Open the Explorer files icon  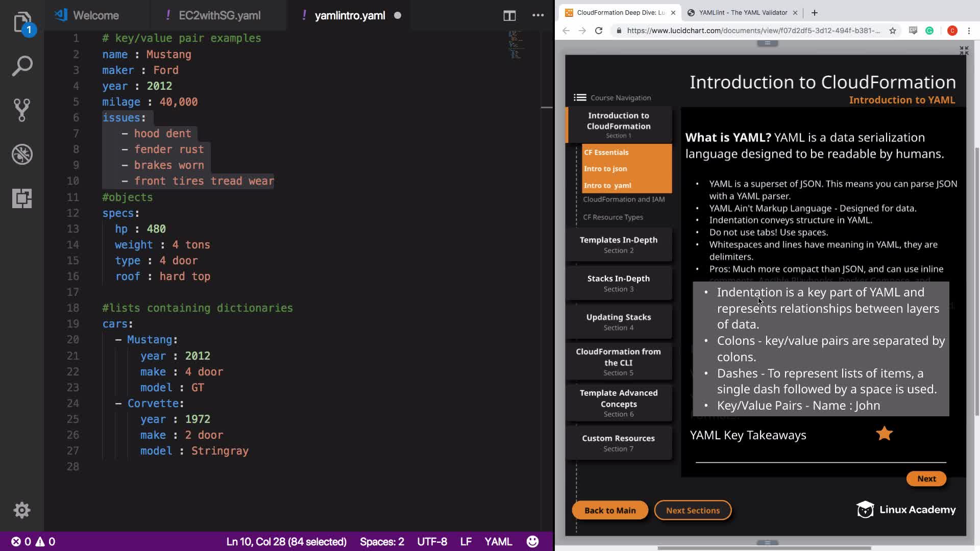(22, 22)
